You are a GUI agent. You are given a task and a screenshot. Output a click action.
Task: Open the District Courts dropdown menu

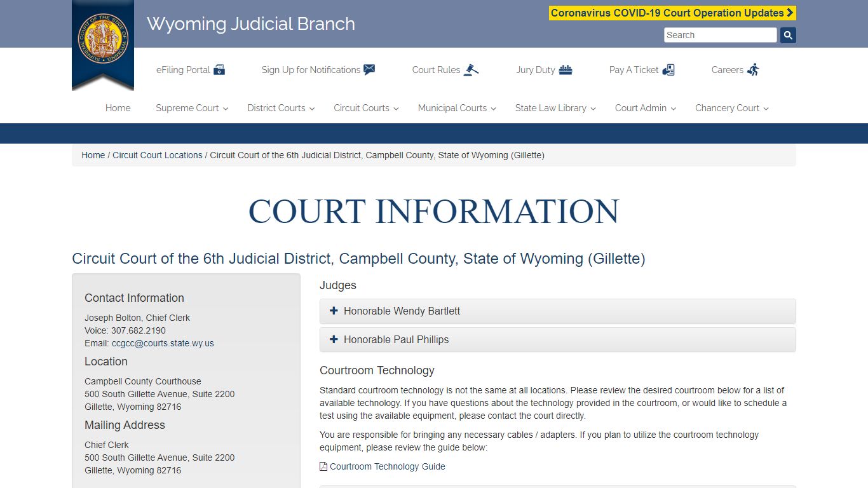tap(281, 108)
